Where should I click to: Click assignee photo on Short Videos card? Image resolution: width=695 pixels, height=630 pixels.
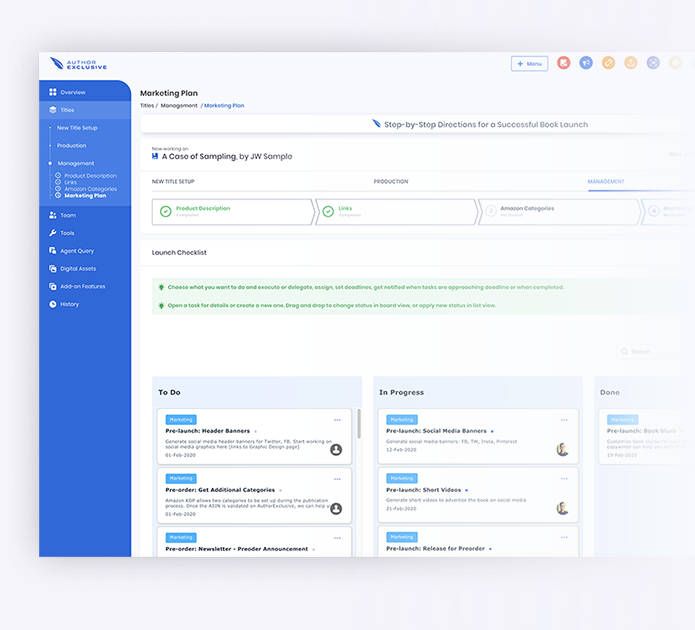[x=562, y=508]
